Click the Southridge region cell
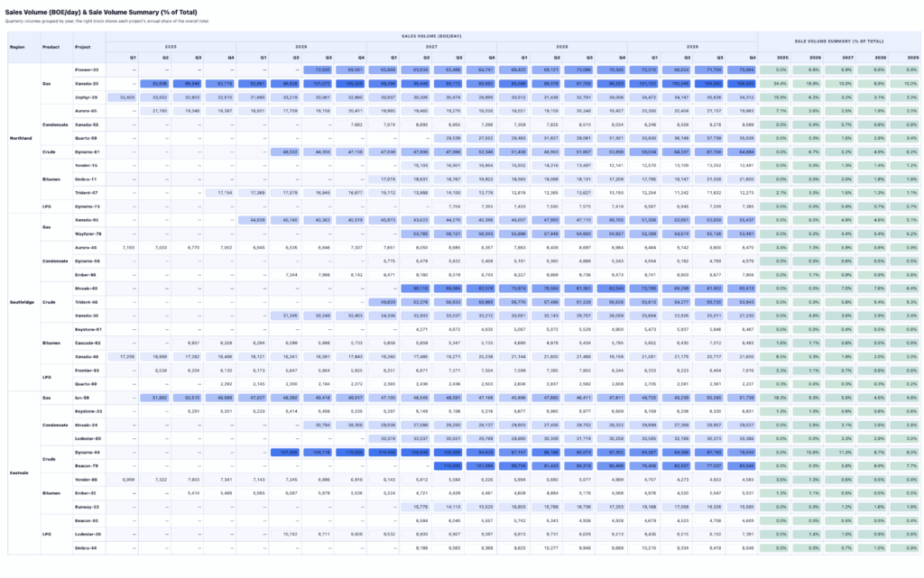924x578 pixels. tap(21, 301)
